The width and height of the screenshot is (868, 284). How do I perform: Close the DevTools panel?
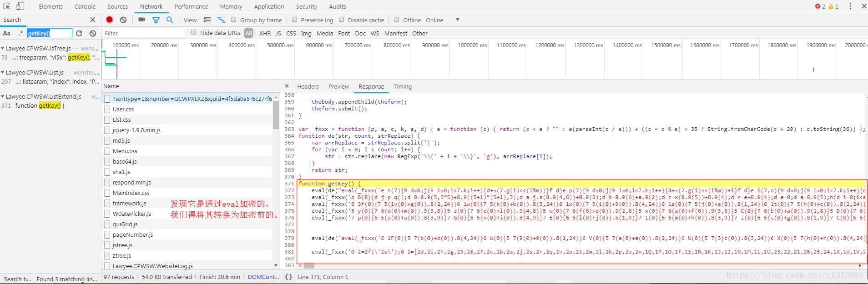tap(864, 6)
